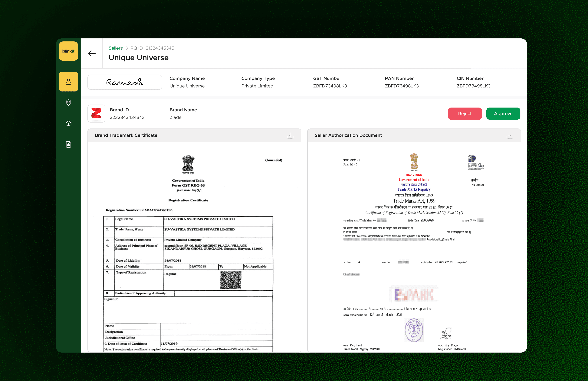Open the reports document sidebar icon
This screenshot has width=588, height=381.
pyautogui.click(x=68, y=144)
